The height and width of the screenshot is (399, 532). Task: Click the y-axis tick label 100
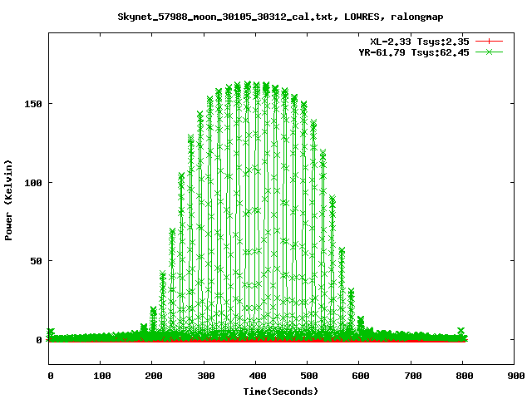point(33,183)
